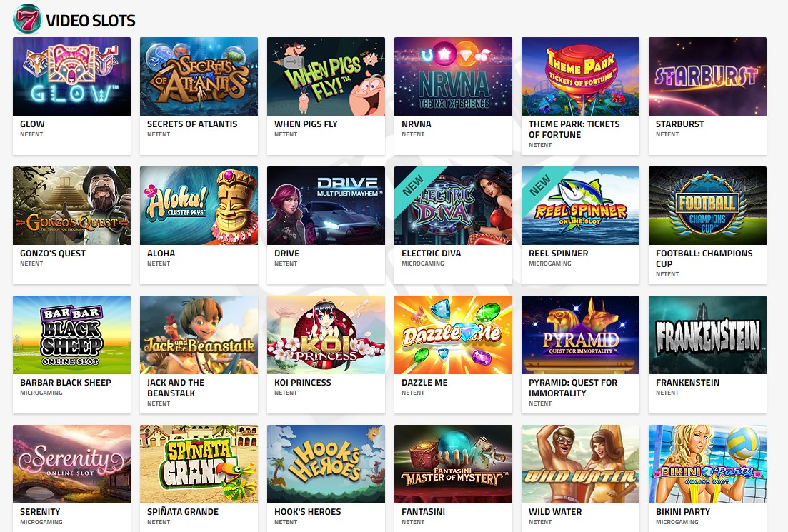Select the Spiñata Grande game image
The width and height of the screenshot is (788, 532).
199,463
